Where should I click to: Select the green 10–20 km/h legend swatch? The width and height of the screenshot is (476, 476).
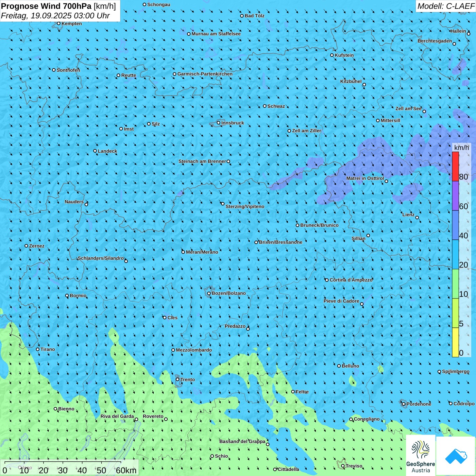(455, 284)
